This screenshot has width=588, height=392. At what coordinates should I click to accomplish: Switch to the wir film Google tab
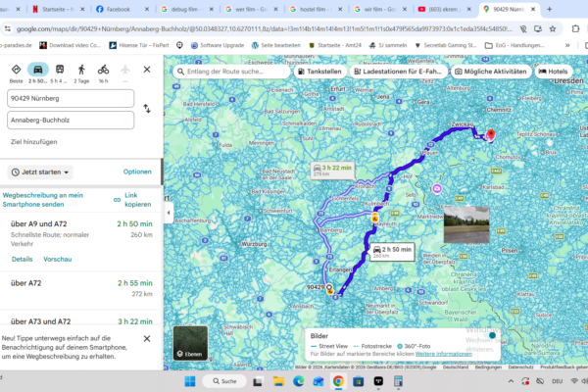(380, 10)
